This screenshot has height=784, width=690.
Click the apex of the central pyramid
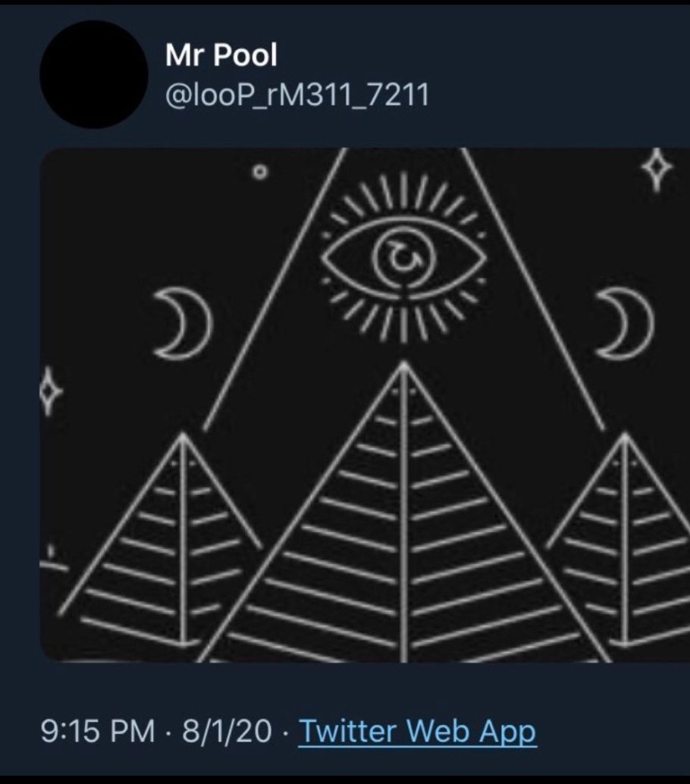point(404,369)
